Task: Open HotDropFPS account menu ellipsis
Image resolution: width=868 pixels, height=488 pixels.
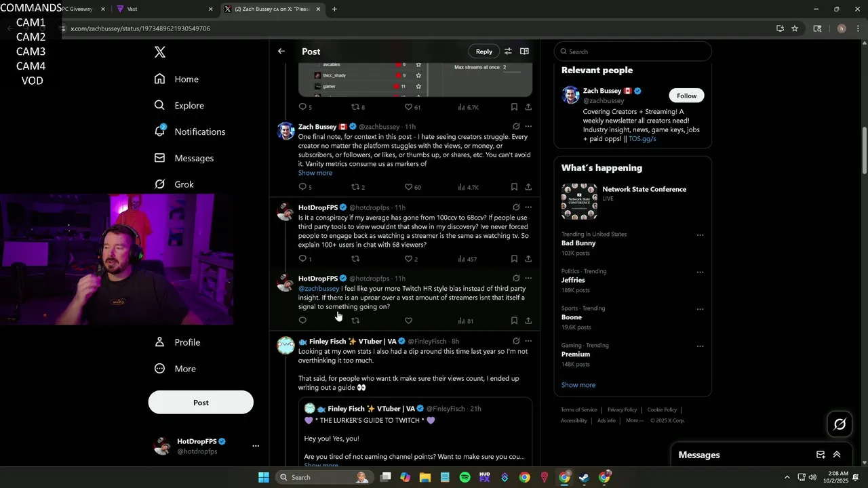Action: pyautogui.click(x=256, y=446)
